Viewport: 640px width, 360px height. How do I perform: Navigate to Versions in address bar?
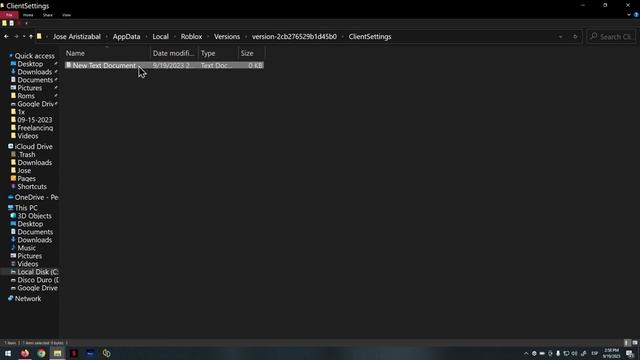click(227, 37)
